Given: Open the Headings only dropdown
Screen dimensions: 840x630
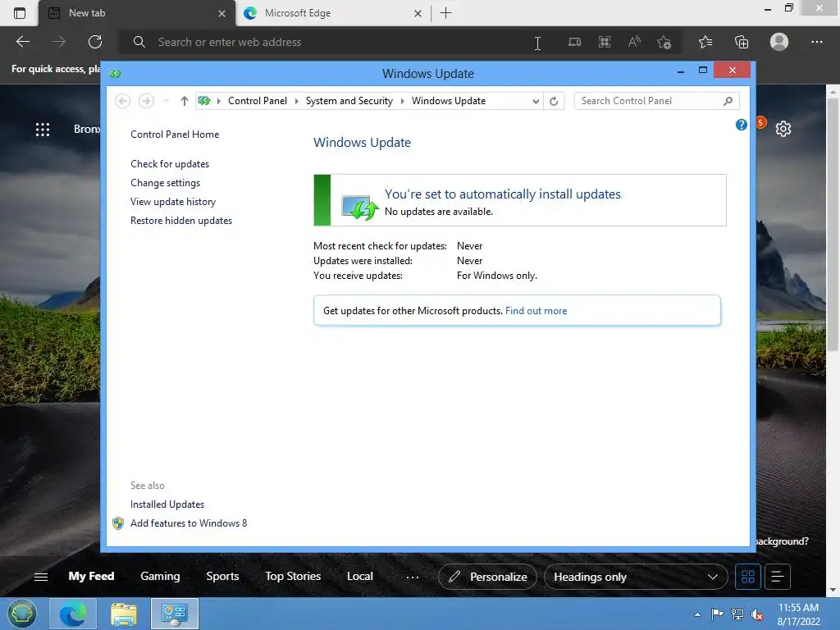Looking at the screenshot, I should 636,577.
